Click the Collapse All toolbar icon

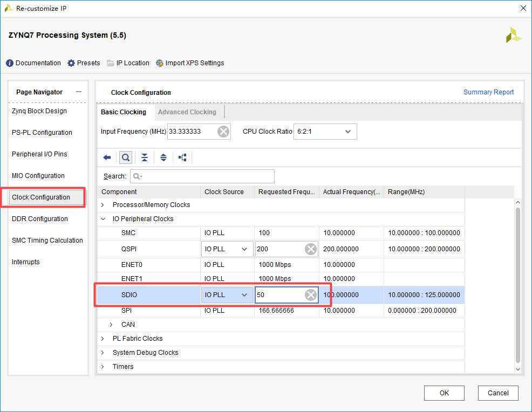(x=145, y=157)
